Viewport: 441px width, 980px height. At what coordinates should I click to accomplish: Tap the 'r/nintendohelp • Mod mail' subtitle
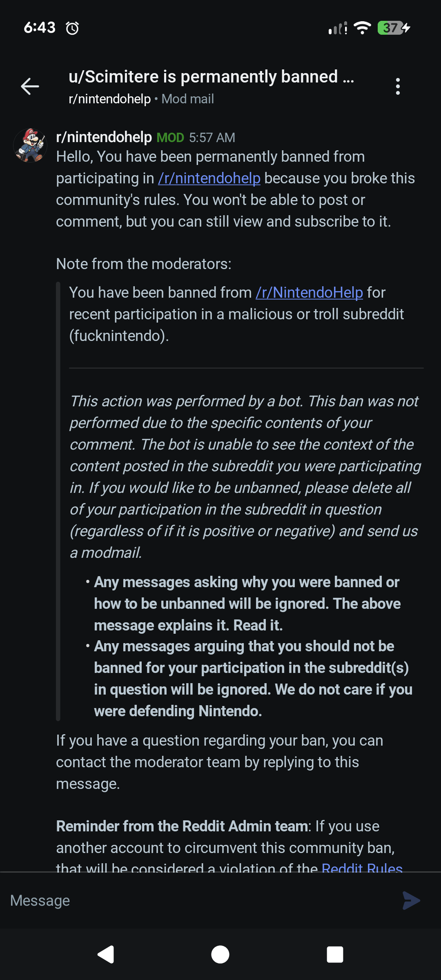[x=141, y=99]
